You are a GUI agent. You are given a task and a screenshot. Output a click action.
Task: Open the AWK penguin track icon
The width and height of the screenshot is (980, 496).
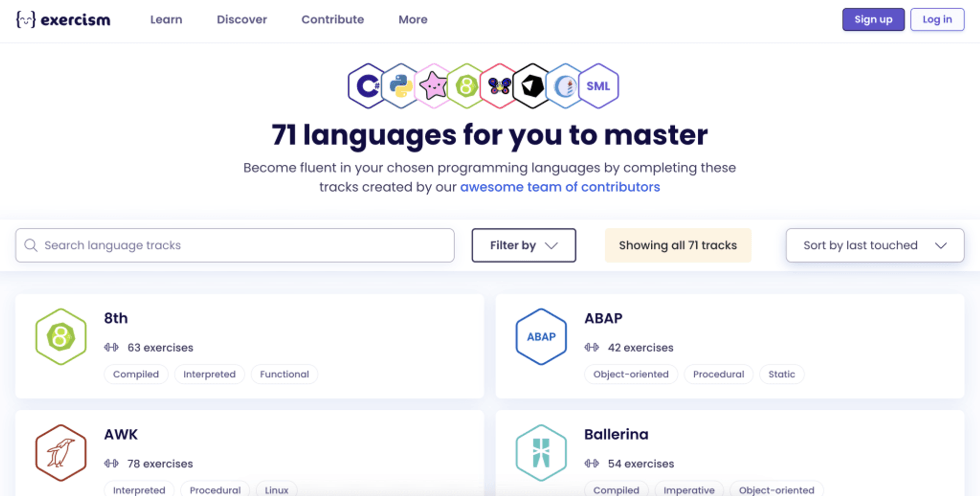(61, 453)
